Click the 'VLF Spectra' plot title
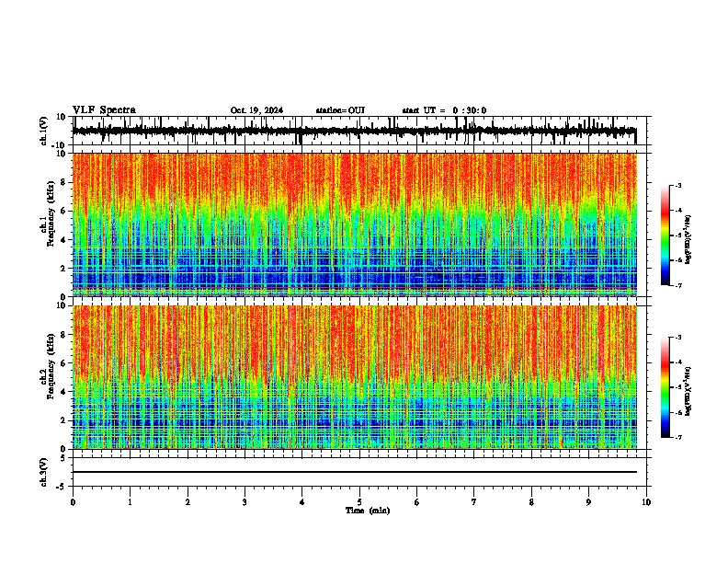This screenshot has height=563, width=728. (104, 110)
